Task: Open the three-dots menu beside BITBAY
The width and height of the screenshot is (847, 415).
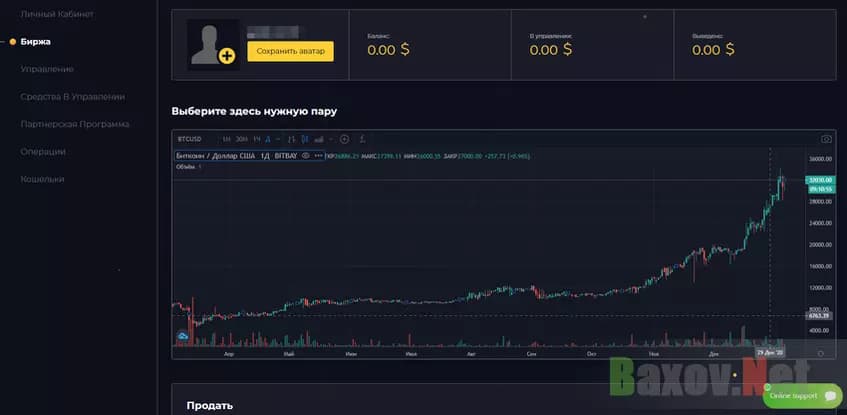Action: coord(319,156)
